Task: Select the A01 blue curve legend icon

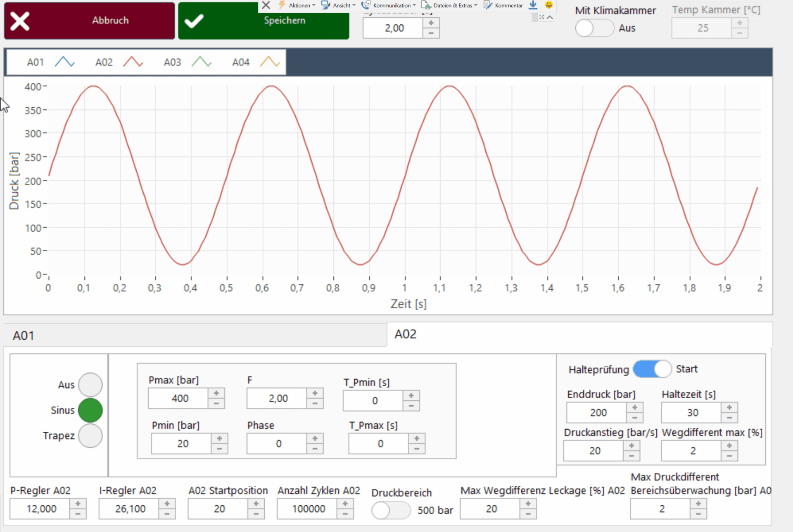Action: coord(64,62)
